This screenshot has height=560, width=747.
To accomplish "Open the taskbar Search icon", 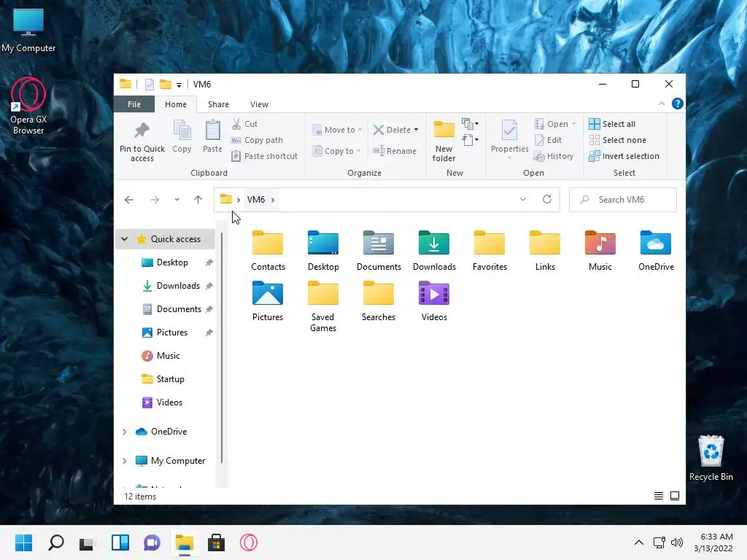I will pyautogui.click(x=56, y=542).
